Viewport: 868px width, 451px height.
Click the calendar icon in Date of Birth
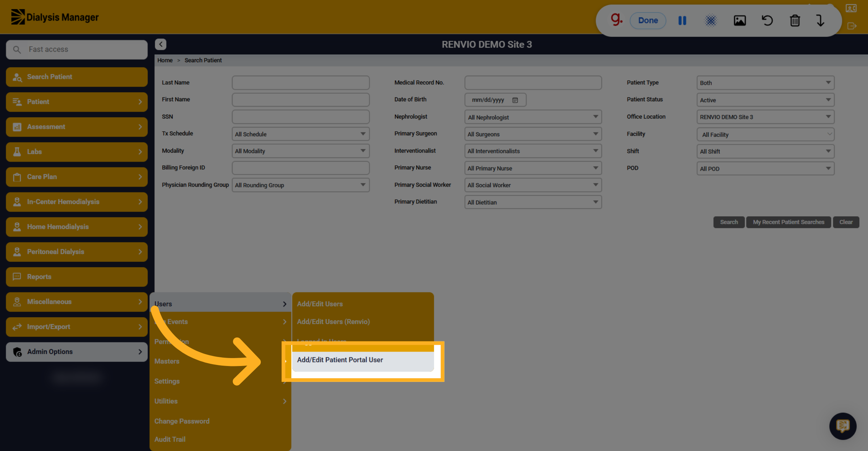pos(515,100)
